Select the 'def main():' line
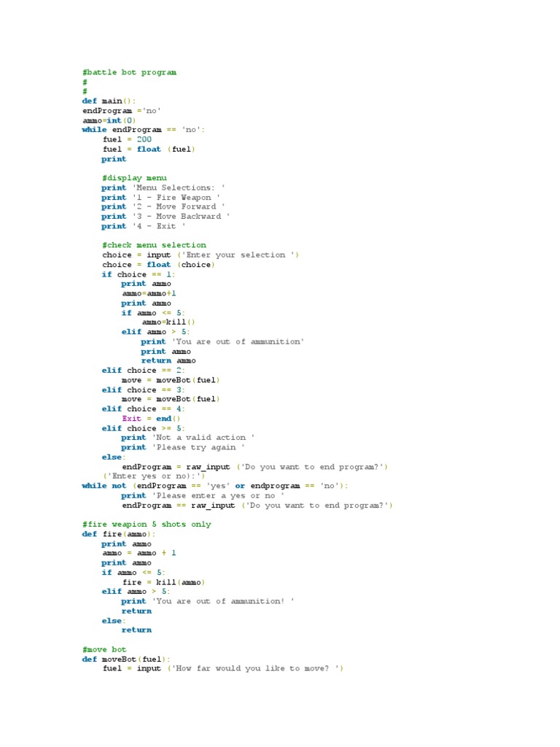560x747 pixels. click(x=109, y=101)
